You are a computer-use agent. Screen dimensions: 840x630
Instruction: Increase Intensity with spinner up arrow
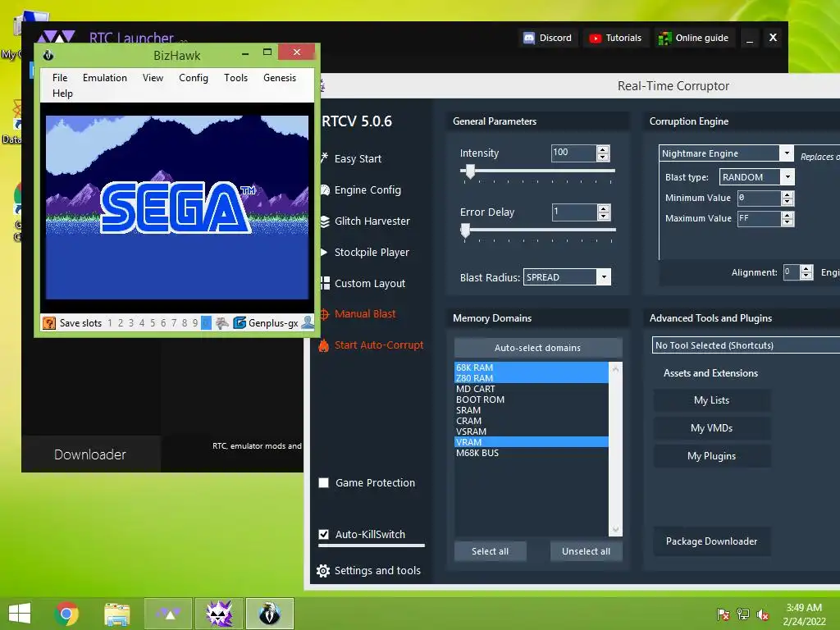click(603, 149)
